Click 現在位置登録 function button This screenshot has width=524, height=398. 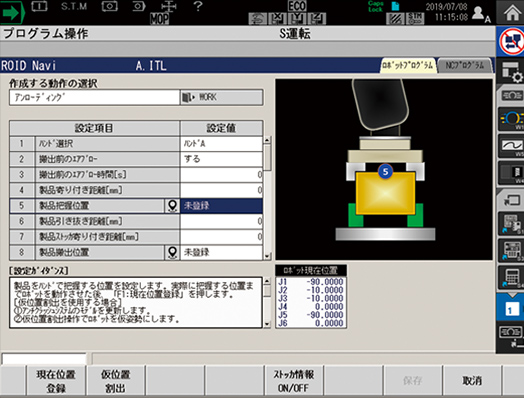(56, 381)
